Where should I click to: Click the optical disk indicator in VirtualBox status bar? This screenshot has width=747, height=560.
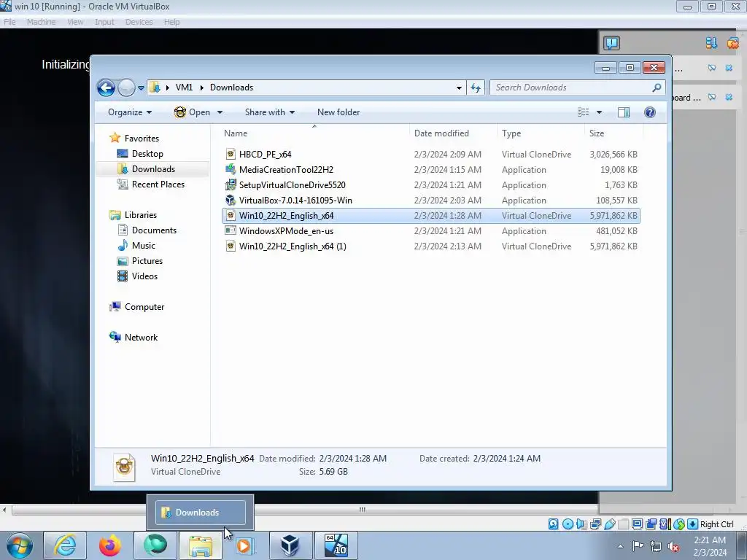(x=568, y=524)
